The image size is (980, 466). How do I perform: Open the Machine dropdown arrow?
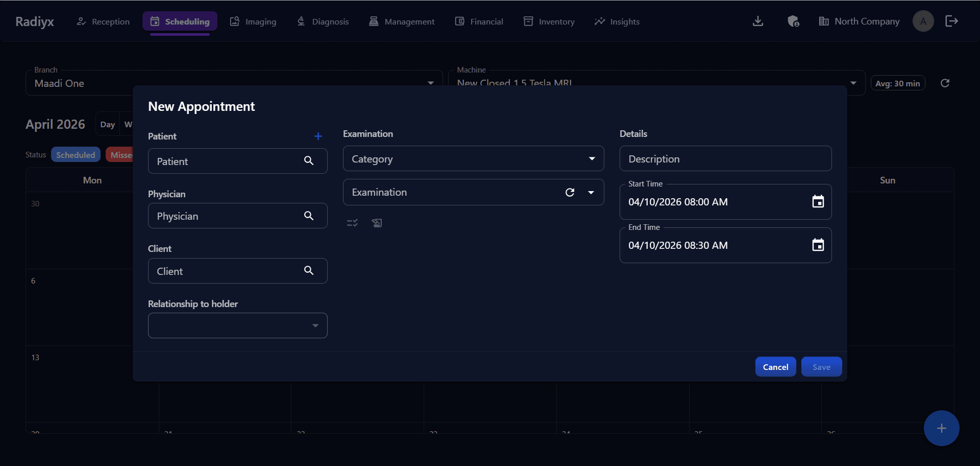pyautogui.click(x=853, y=83)
